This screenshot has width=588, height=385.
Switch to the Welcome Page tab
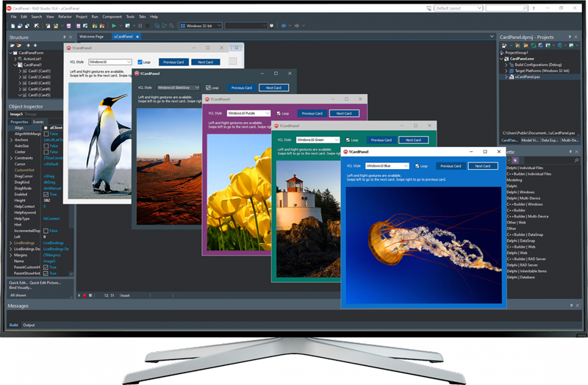[x=91, y=37]
